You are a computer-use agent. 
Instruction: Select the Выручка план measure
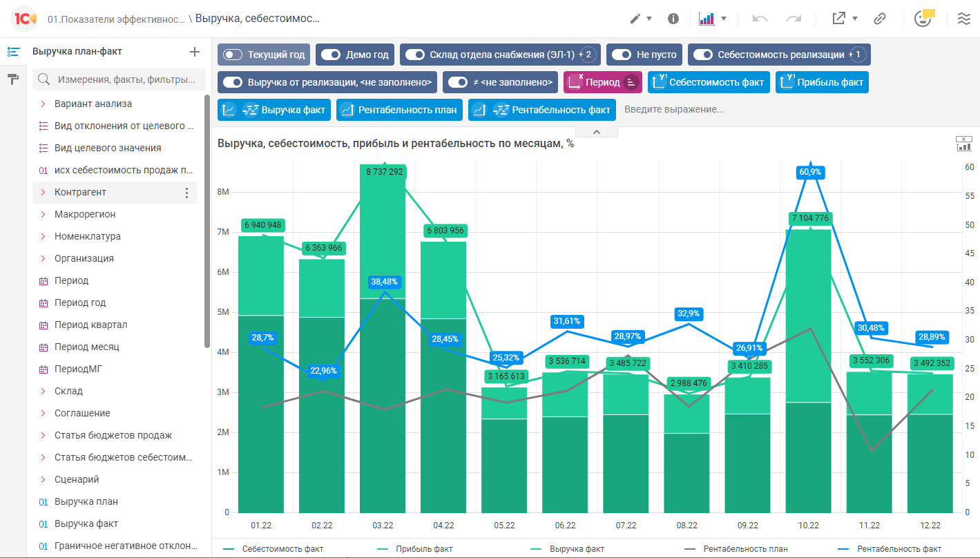pyautogui.click(x=86, y=501)
